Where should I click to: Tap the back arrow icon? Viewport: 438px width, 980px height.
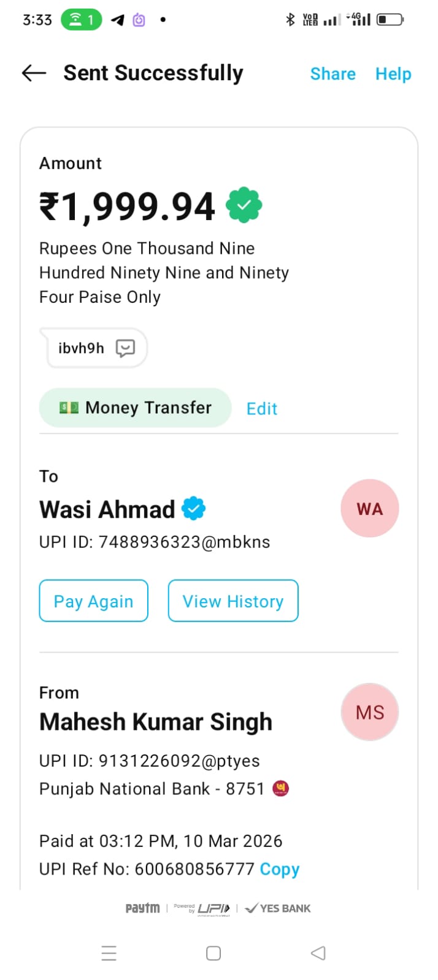pyautogui.click(x=34, y=73)
